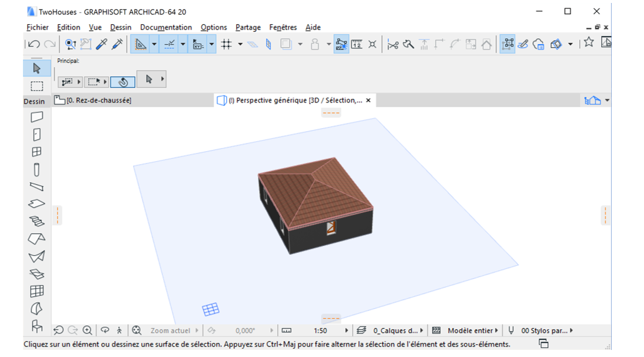Select the Wall tool in the Dessin toolbox

(x=36, y=117)
